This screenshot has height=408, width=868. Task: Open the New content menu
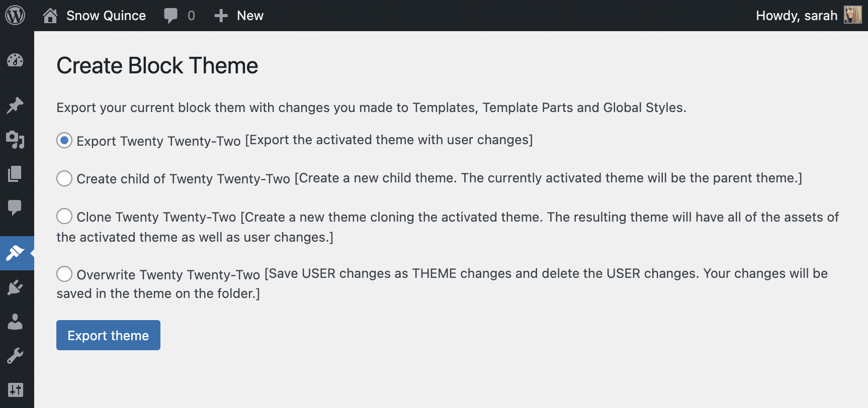239,16
